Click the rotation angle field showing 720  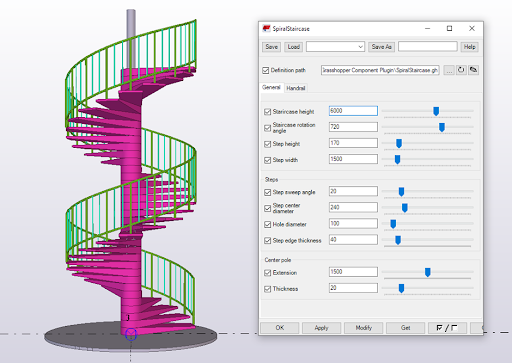click(x=353, y=127)
